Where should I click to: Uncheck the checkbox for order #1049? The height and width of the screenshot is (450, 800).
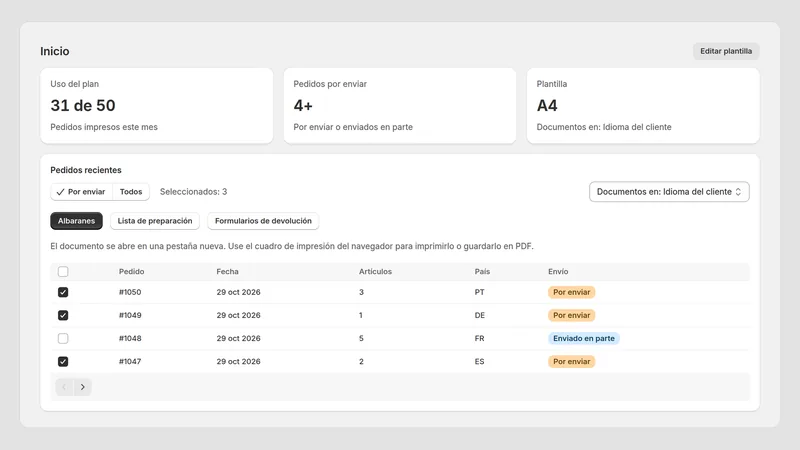coord(63,315)
